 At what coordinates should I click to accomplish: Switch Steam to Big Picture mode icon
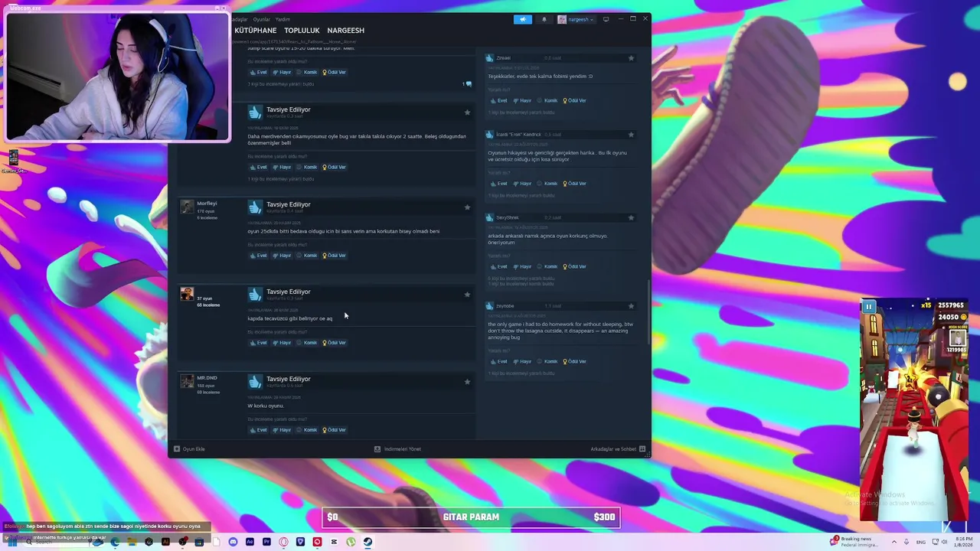(x=606, y=19)
